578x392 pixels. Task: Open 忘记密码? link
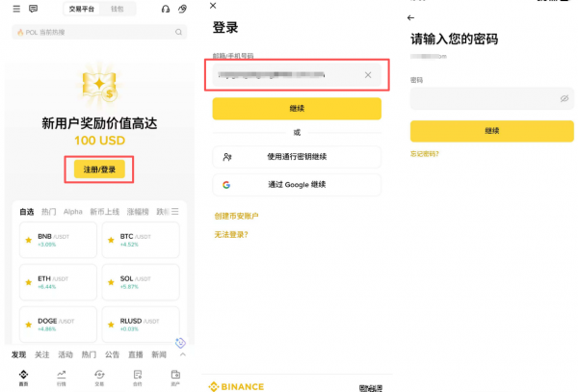click(425, 154)
